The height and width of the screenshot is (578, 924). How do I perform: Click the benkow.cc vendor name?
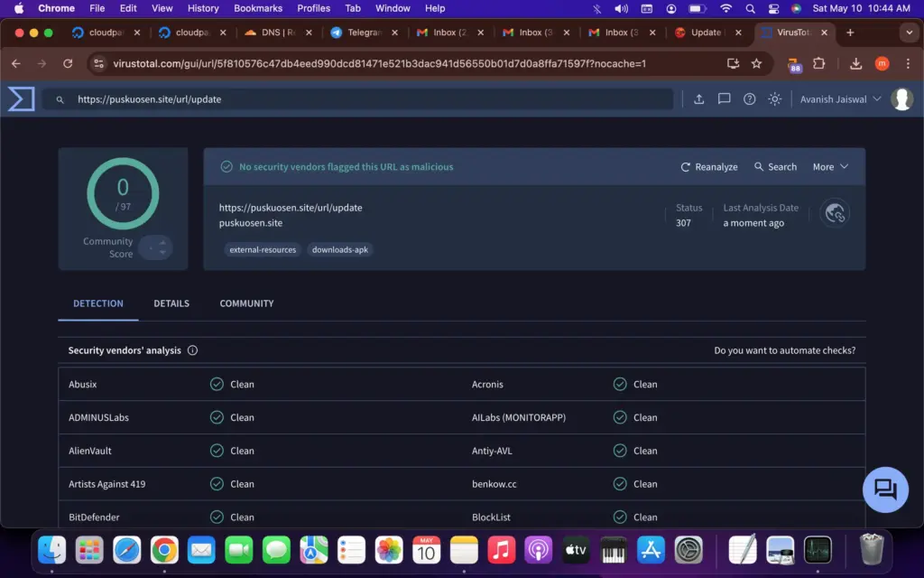[x=494, y=484]
